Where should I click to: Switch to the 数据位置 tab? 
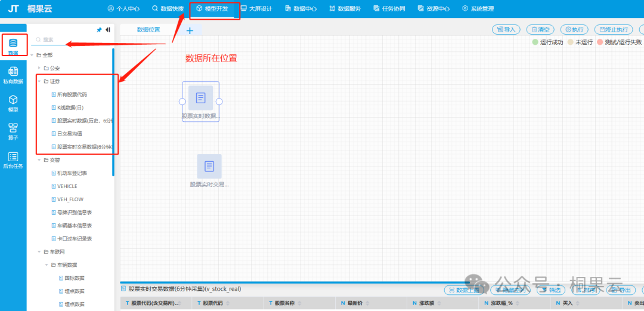coord(148,29)
